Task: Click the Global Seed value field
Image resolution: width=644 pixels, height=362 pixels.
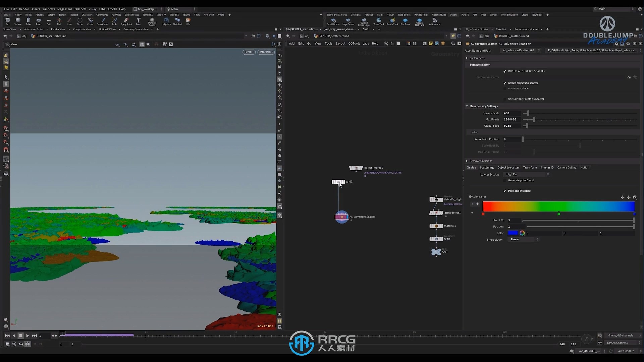Action: click(x=512, y=126)
